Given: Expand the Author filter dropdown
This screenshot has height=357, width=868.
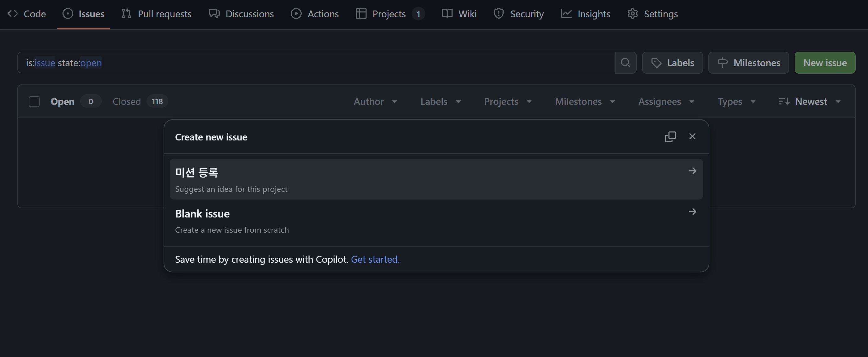Looking at the screenshot, I should click(x=375, y=101).
